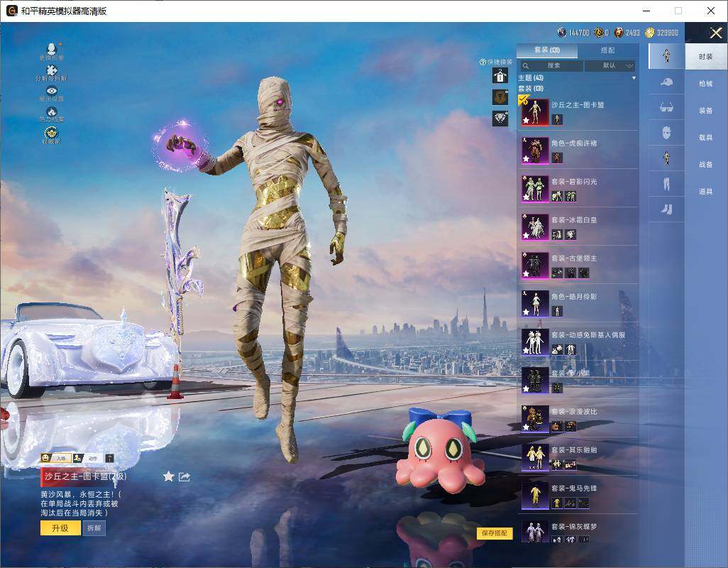Click the 2493 red coin icon

click(x=619, y=33)
